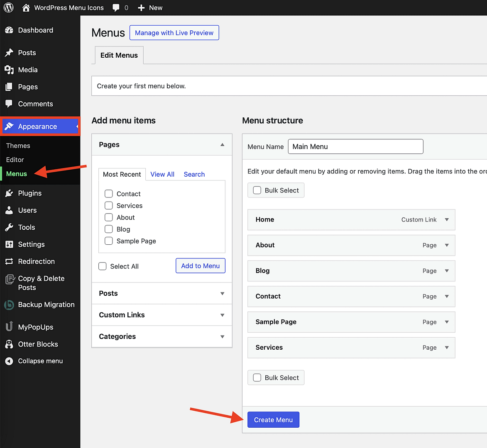Click the Custom Link type label on Home
The height and width of the screenshot is (448, 487).
tap(419, 220)
